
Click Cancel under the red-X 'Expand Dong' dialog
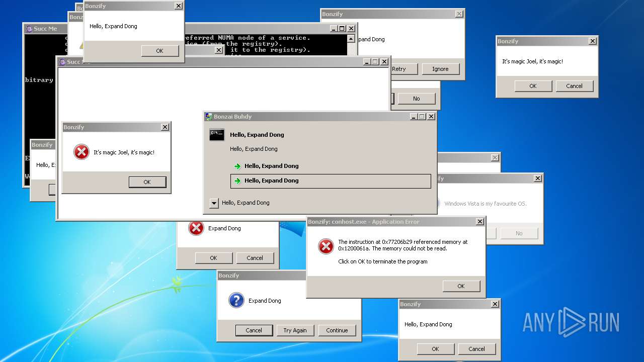pyautogui.click(x=255, y=258)
